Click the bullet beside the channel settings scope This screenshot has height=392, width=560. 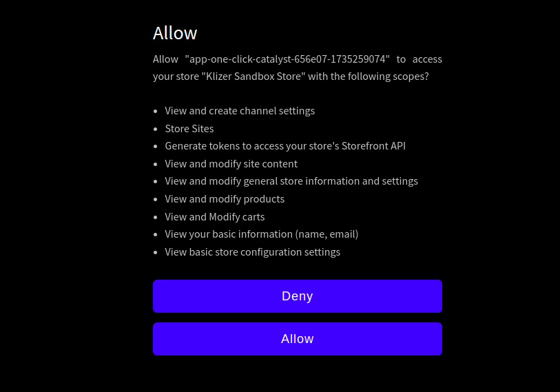click(x=156, y=111)
